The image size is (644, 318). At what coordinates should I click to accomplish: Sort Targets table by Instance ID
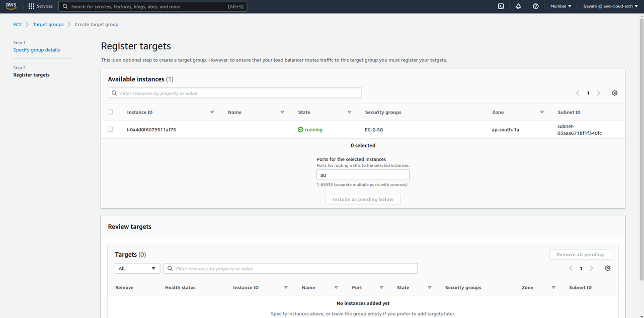(286, 287)
